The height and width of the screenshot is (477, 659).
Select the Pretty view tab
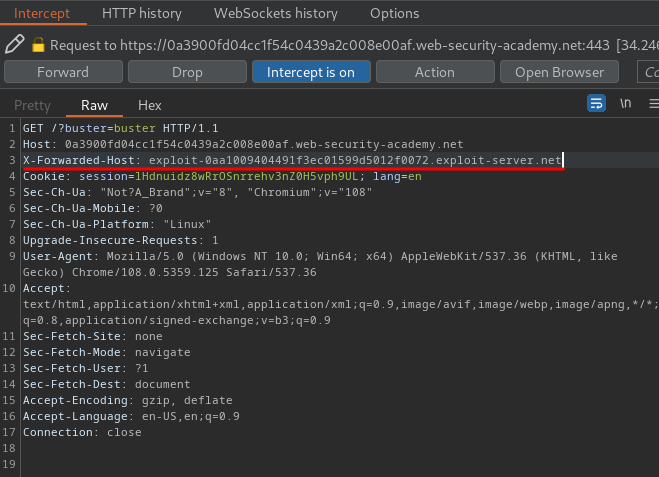[32, 105]
